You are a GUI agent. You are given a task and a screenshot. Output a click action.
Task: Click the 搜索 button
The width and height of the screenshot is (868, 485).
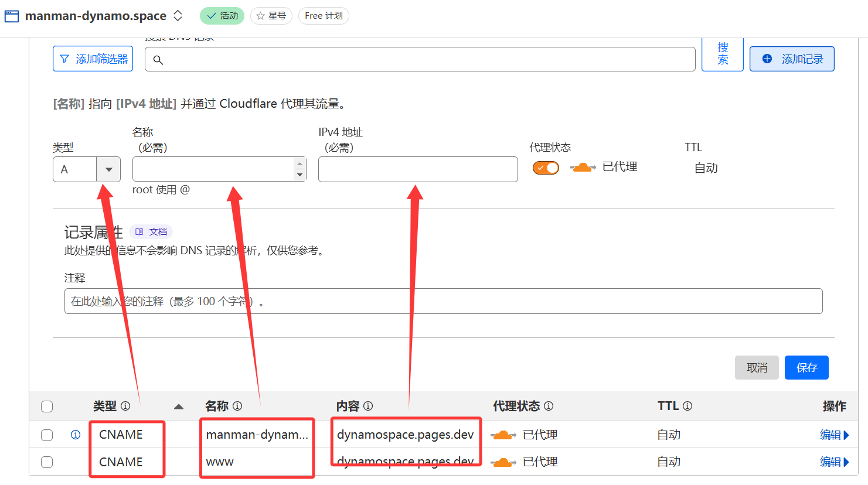pos(723,54)
